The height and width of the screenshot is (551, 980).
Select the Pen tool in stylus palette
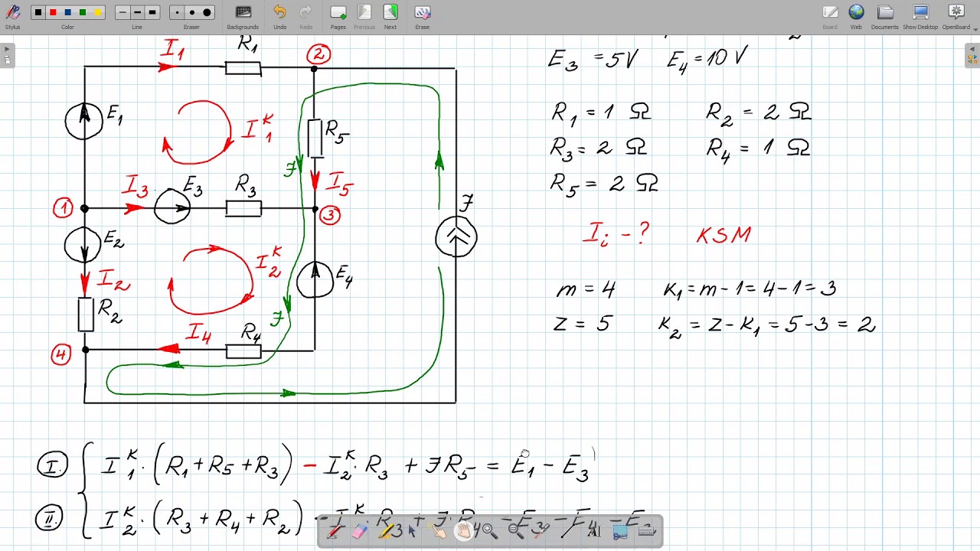(334, 531)
